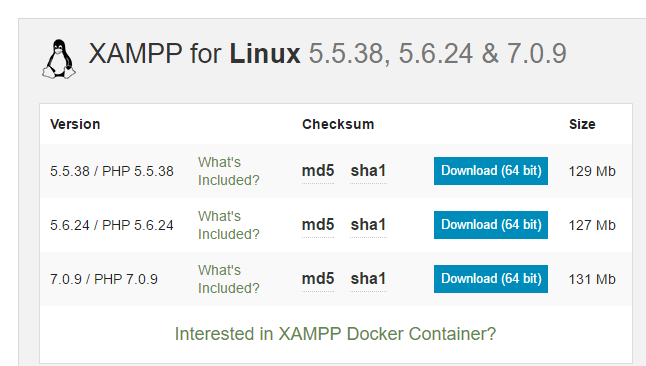Show sha1 checksum for 5.5.38
This screenshot has width=646, height=366.
368,171
